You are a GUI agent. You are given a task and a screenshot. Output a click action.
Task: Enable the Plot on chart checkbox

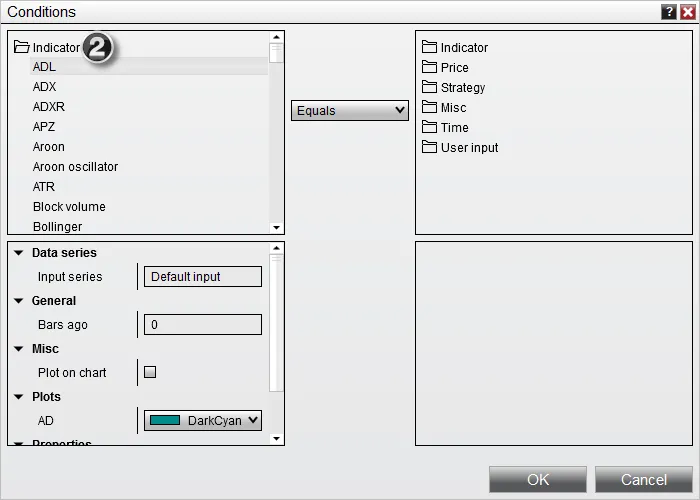pyautogui.click(x=150, y=372)
